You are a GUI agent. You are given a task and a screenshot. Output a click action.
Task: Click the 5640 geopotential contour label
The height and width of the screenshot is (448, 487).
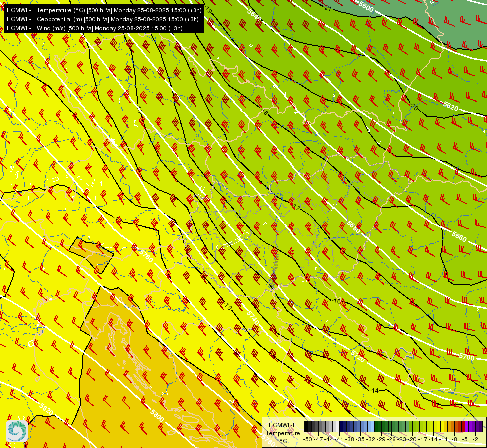(x=255, y=15)
